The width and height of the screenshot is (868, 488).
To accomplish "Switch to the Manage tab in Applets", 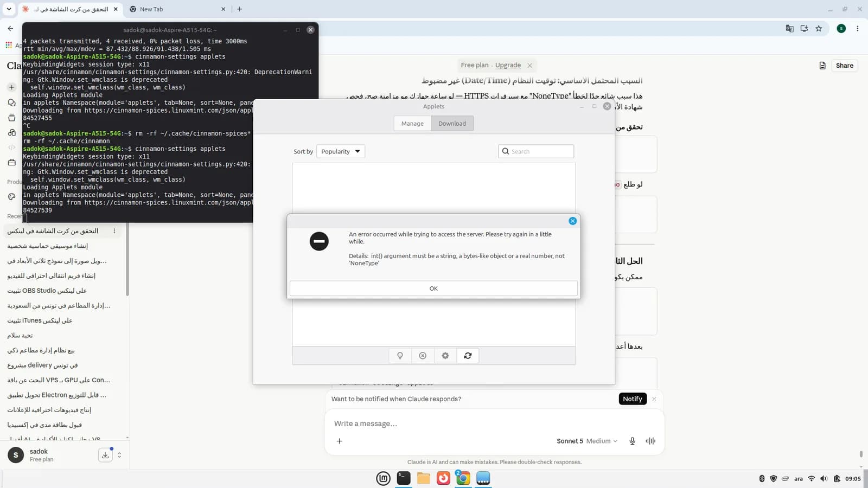I will [x=412, y=124].
